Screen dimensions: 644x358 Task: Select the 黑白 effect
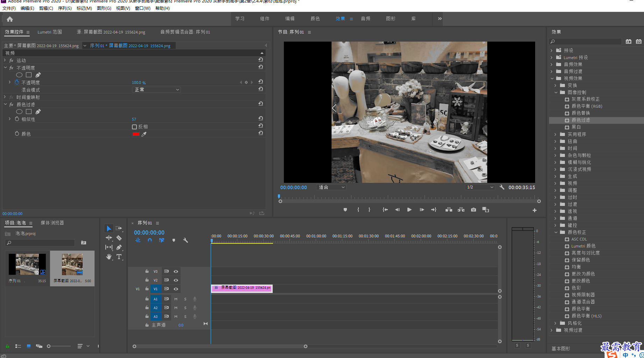(x=576, y=127)
